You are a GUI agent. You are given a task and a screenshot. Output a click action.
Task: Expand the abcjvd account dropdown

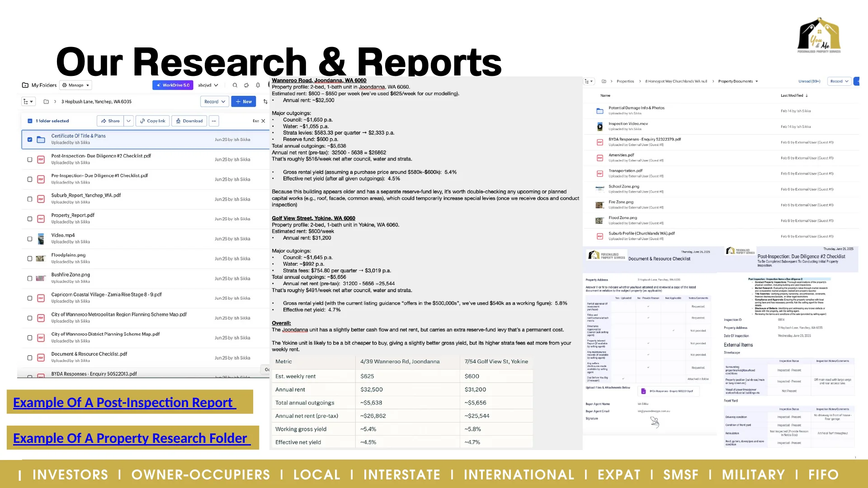click(x=208, y=85)
